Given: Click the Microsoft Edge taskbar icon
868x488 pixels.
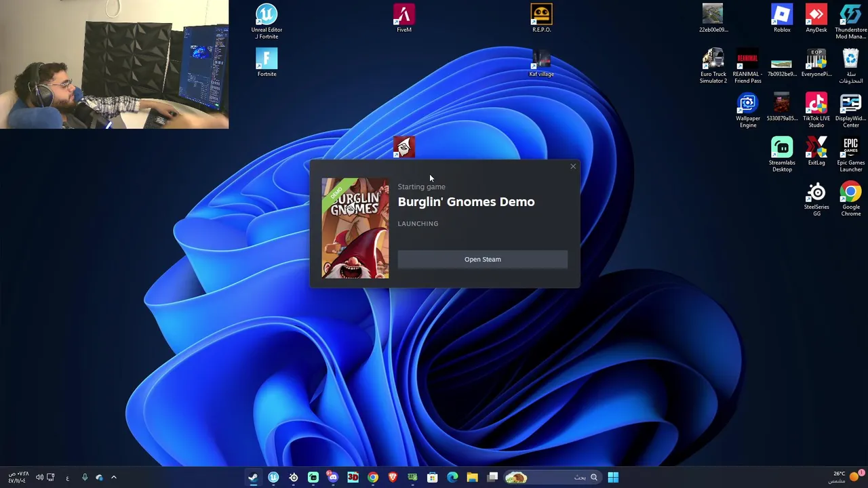Looking at the screenshot, I should (x=452, y=477).
